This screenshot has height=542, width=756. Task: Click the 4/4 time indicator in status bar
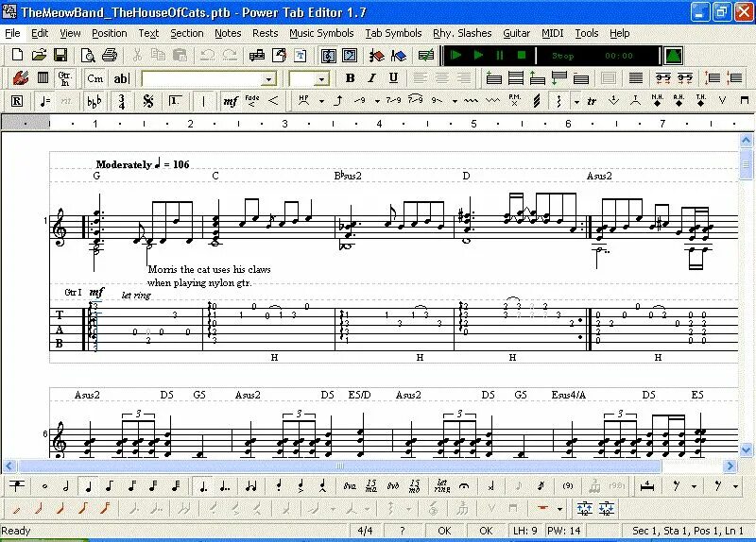pyautogui.click(x=365, y=531)
